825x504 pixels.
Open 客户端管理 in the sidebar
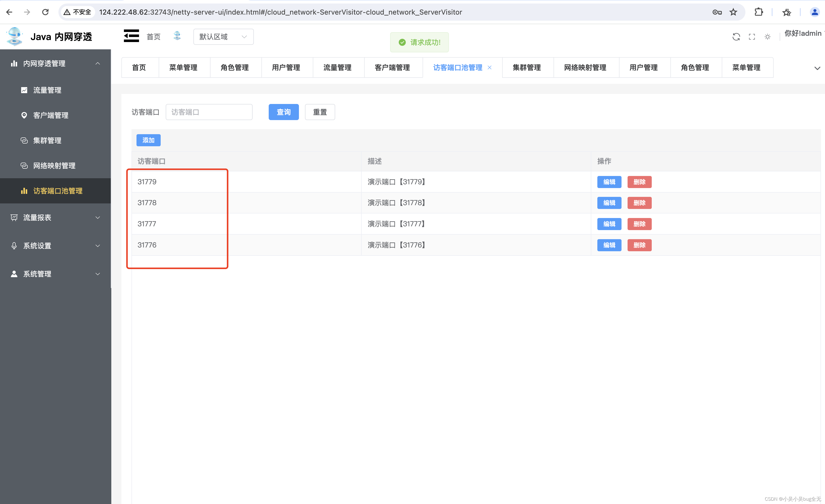[55, 115]
